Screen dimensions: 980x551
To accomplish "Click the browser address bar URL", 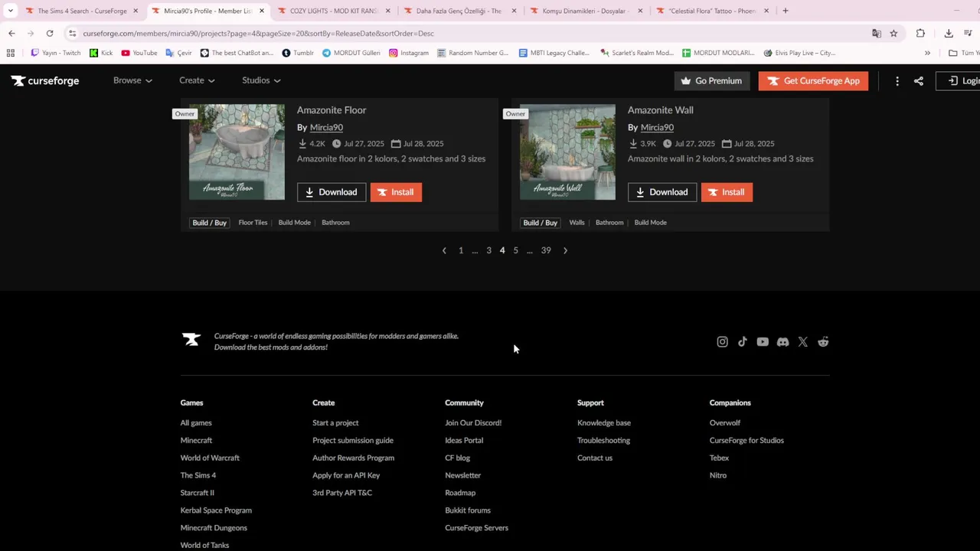I will [x=258, y=33].
